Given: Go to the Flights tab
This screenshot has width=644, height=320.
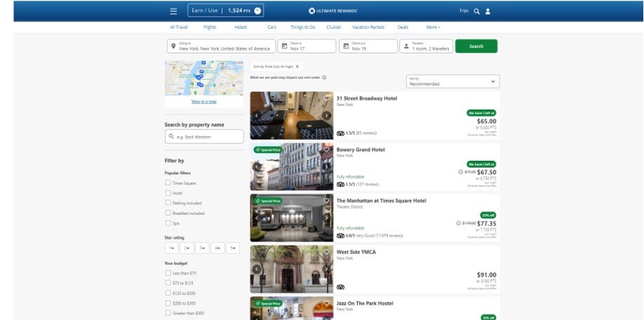Looking at the screenshot, I should [210, 27].
